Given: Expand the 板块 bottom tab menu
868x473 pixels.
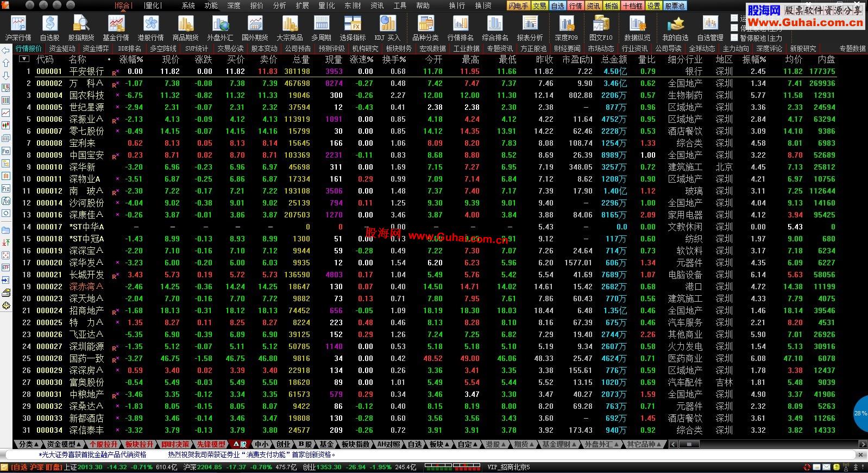Looking at the screenshot, I should coord(439,444).
